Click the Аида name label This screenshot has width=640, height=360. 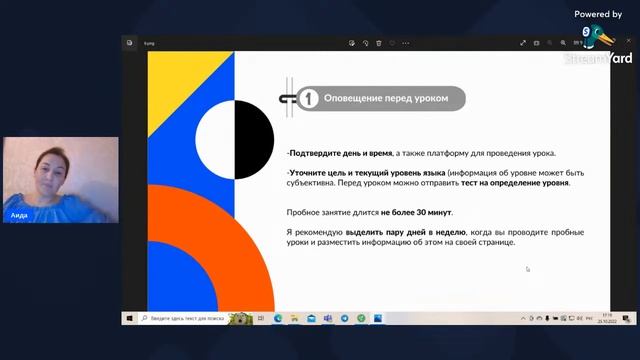pyautogui.click(x=19, y=216)
